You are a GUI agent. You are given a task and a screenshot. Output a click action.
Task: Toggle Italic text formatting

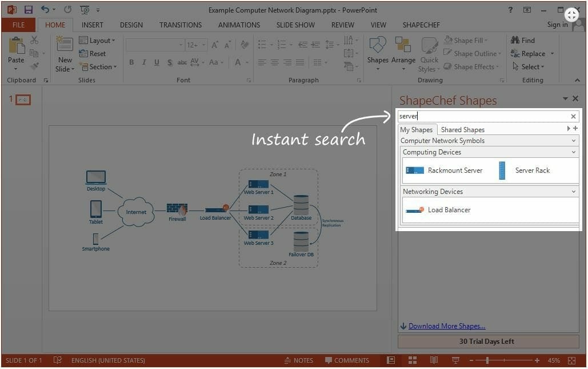coord(144,62)
